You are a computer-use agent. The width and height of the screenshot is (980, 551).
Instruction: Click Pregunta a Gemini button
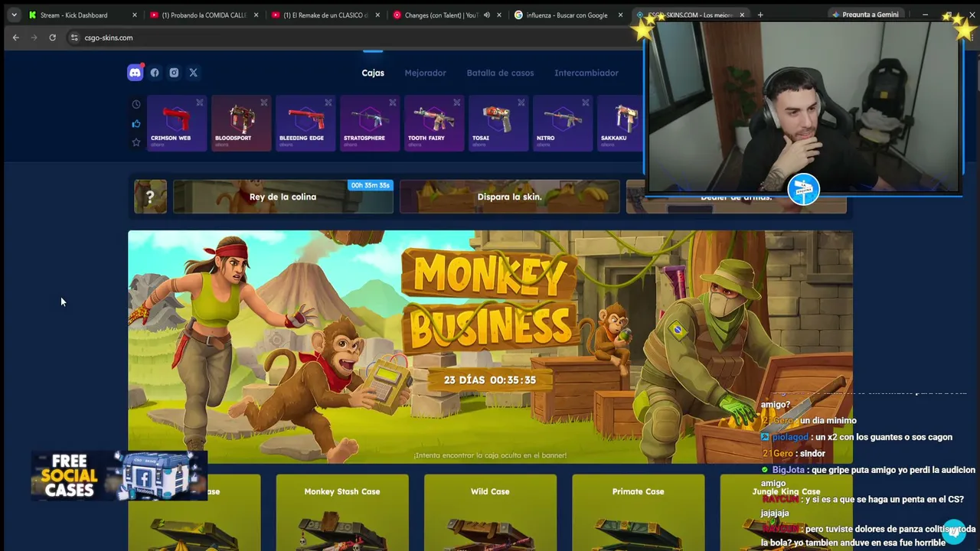tap(865, 15)
